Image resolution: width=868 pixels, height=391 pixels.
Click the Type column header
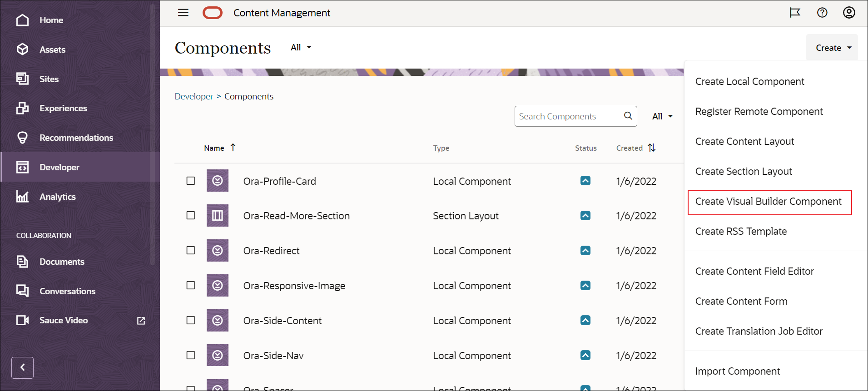click(441, 148)
